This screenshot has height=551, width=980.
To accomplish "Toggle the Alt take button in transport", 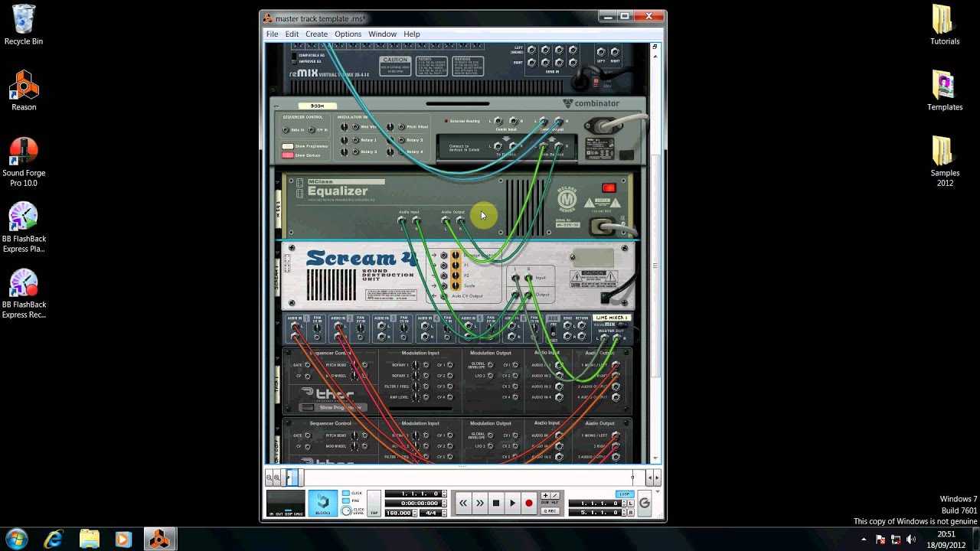I will 555,495.
